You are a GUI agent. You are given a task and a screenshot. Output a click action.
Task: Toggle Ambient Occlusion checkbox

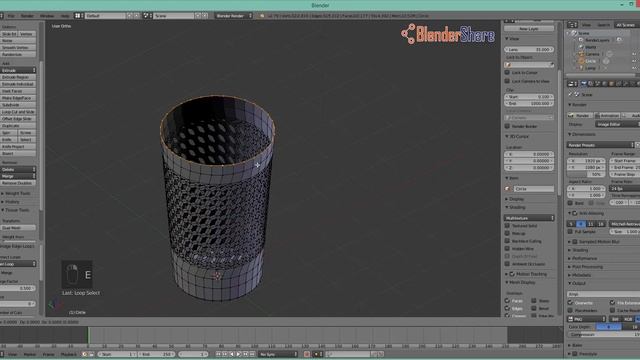(x=507, y=264)
